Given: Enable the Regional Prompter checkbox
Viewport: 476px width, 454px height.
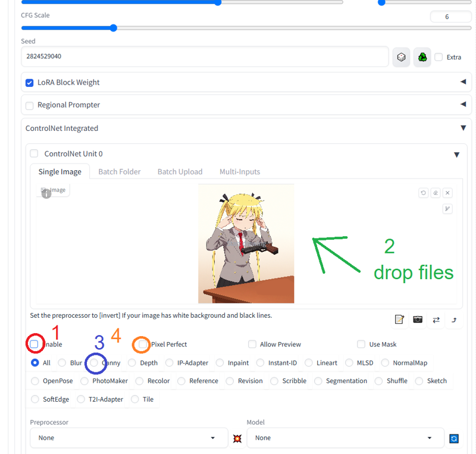Looking at the screenshot, I should 29,105.
